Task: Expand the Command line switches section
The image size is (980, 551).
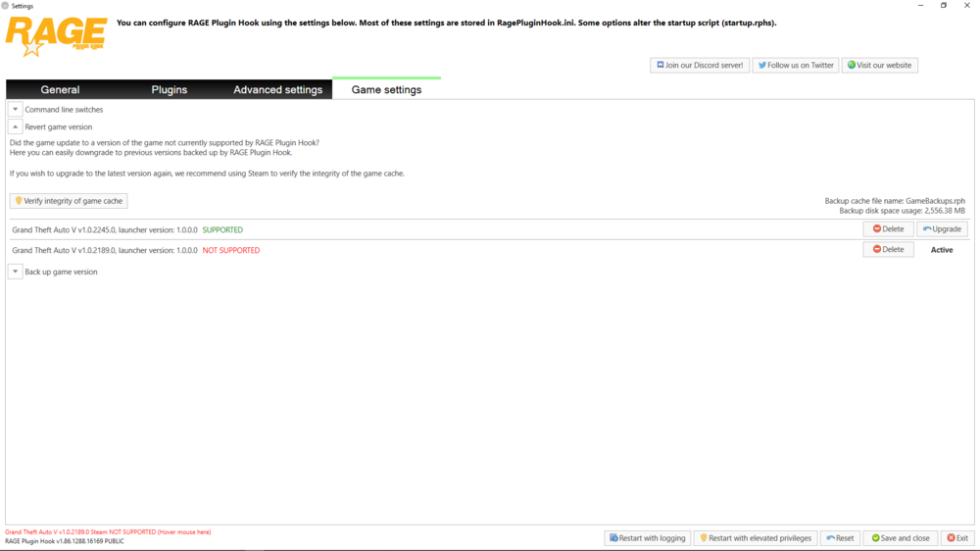Action: point(16,110)
